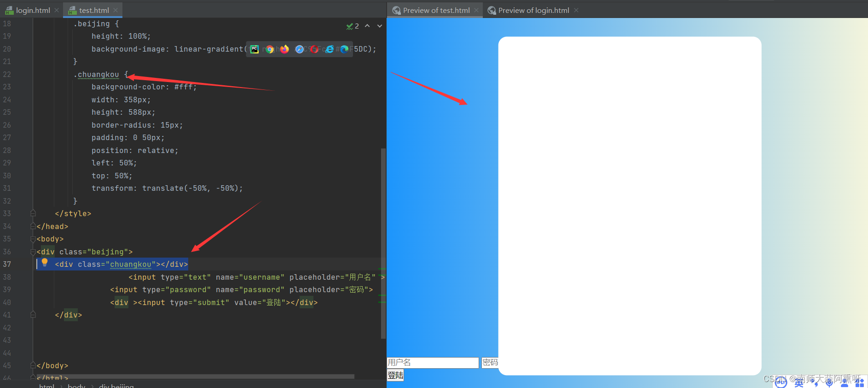868x388 pixels.
Task: Click the 'left: 50%;' code line
Action: (x=114, y=163)
